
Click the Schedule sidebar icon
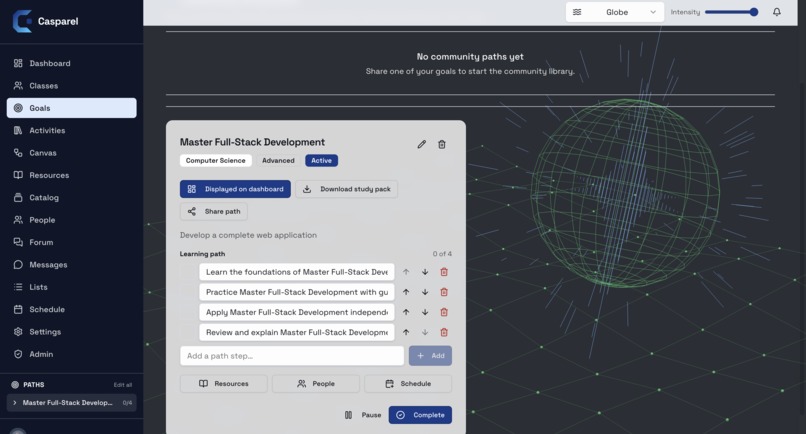pyautogui.click(x=18, y=310)
